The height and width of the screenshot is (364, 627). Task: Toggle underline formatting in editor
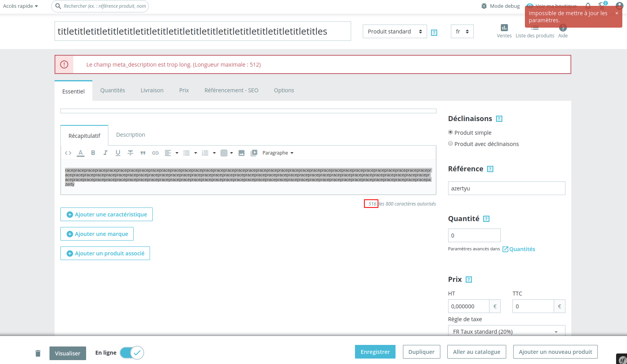pyautogui.click(x=118, y=153)
